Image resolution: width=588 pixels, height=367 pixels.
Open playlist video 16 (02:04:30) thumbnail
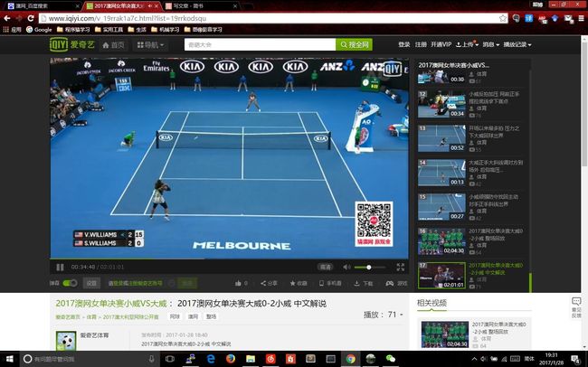tap(441, 241)
